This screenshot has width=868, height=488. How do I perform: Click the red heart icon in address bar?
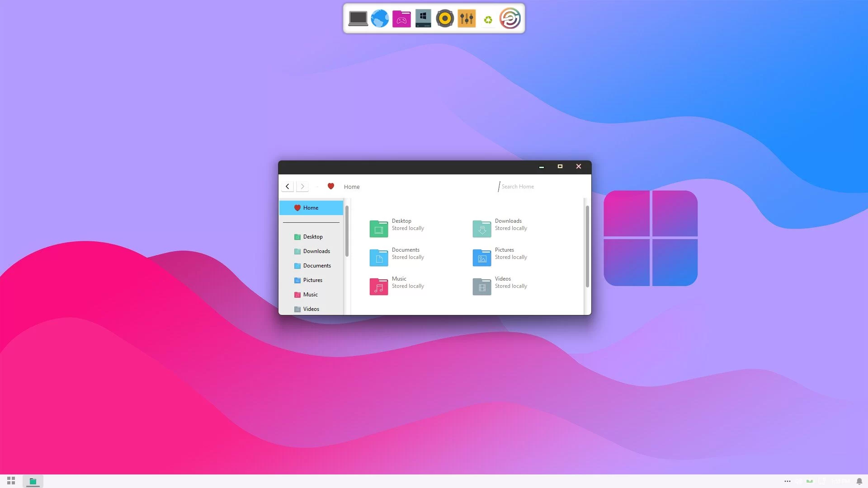tap(331, 186)
